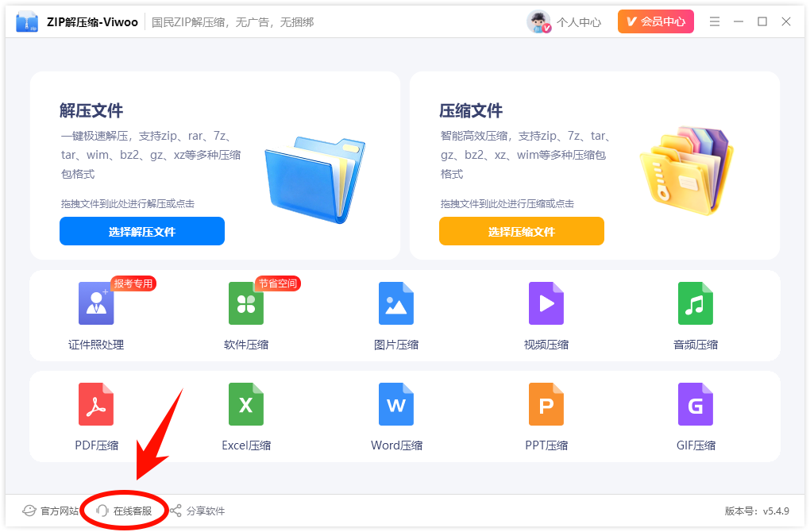The image size is (810, 532).
Task: Click the Excel压缩 label text
Action: coord(246,445)
